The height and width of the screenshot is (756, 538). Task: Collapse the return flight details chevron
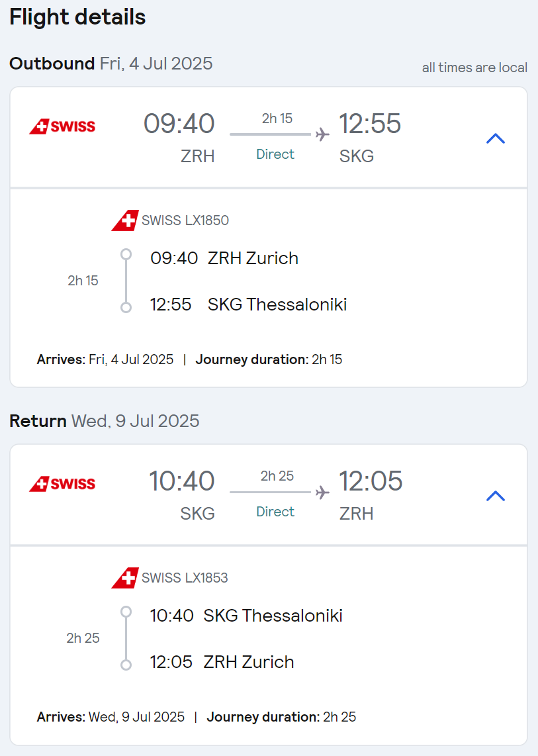click(x=496, y=496)
